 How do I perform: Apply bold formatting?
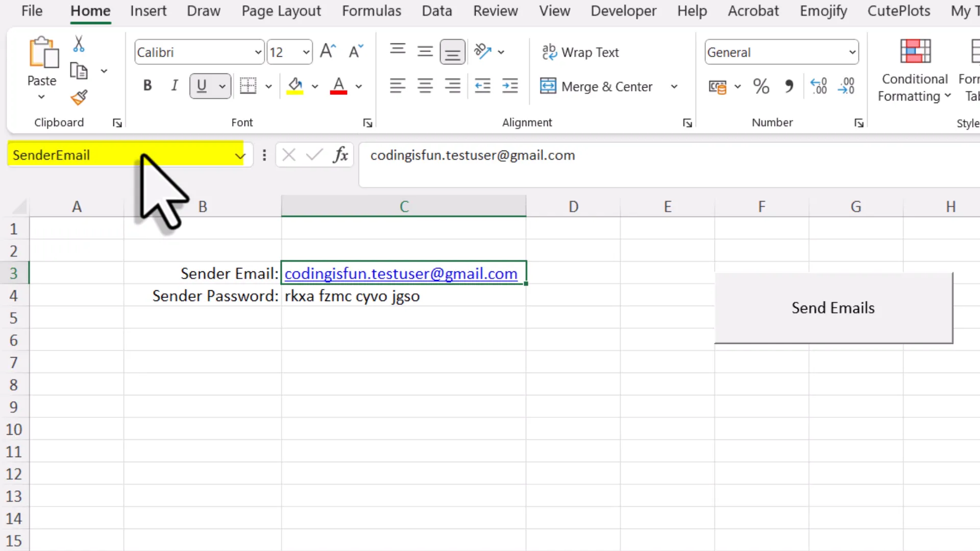tap(147, 85)
